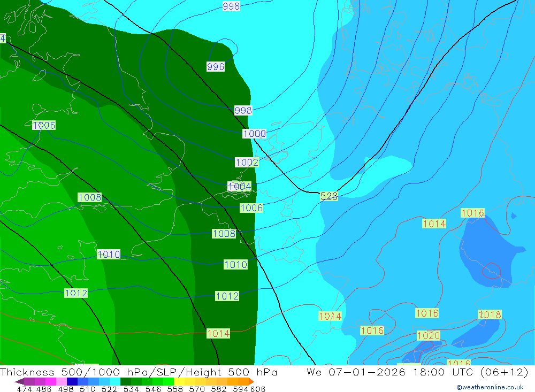The image size is (535, 392).
Task: Click the red 1018 isobar label
Action: pos(490,314)
